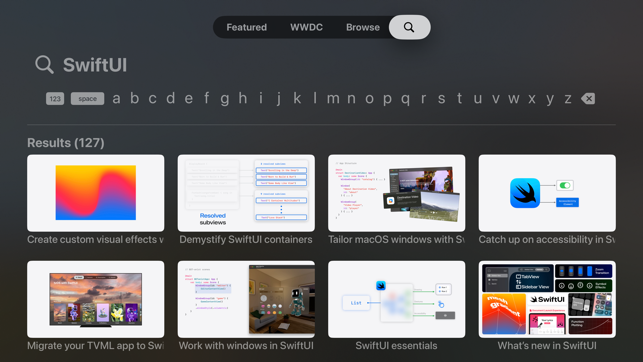Switch keyboard to 123 numbers
This screenshot has width=643, height=362.
tap(55, 99)
